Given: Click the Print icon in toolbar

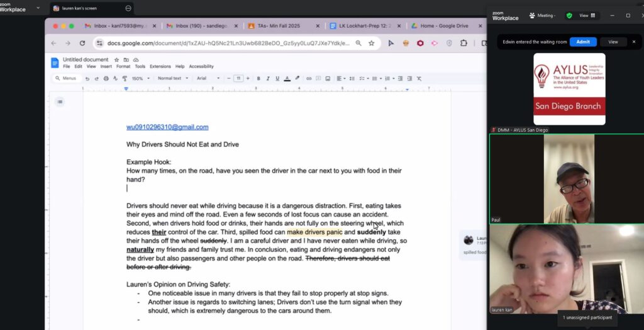Looking at the screenshot, I should (106, 78).
